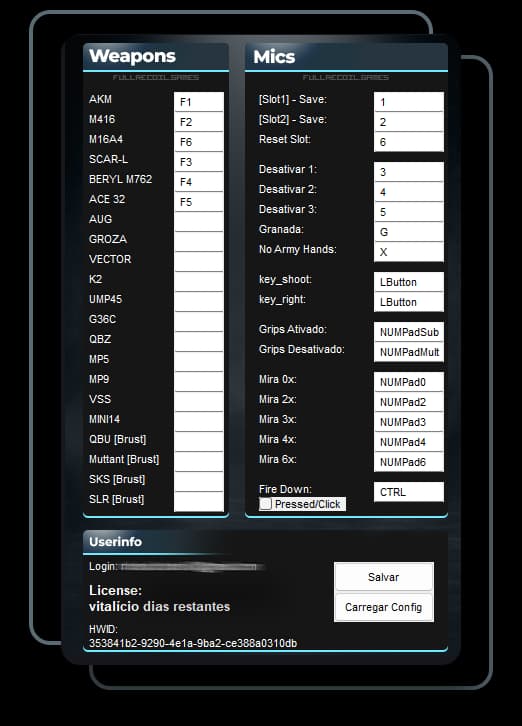
Task: Select the Mira 4x NUMPad4 field
Action: [x=409, y=442]
